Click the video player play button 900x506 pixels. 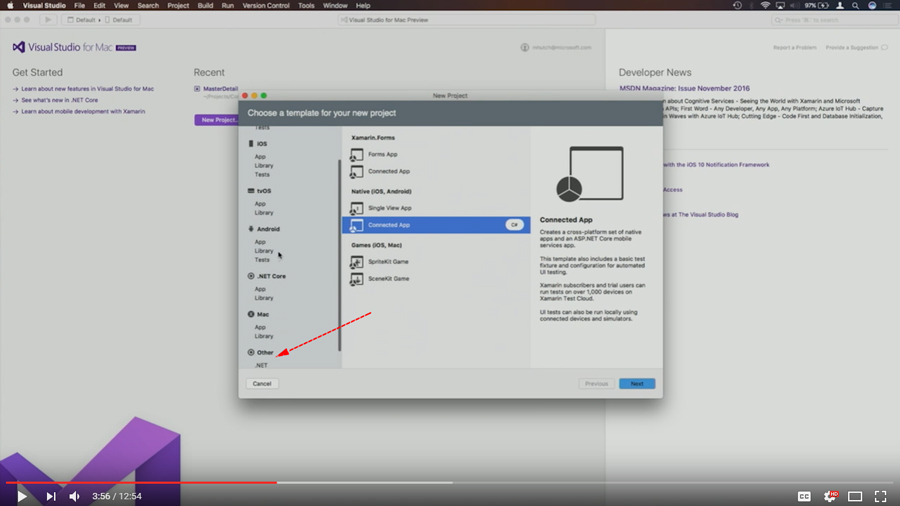[x=22, y=496]
